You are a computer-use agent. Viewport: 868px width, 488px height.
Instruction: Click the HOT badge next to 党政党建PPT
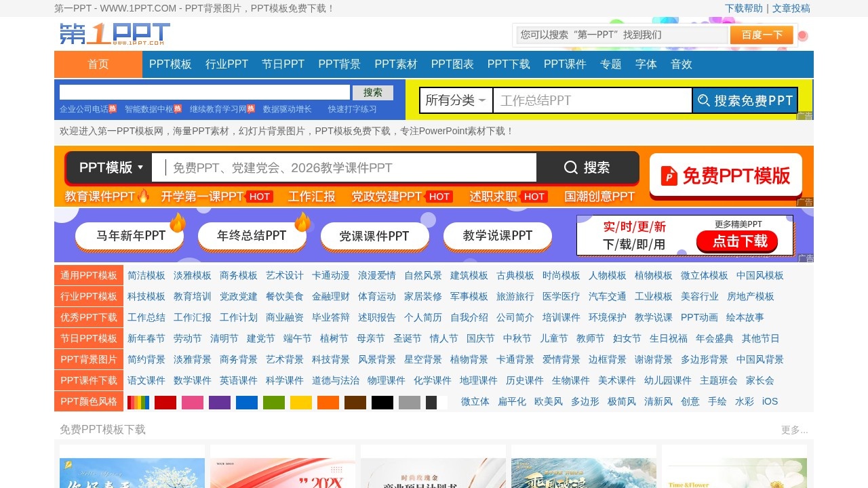click(x=439, y=197)
